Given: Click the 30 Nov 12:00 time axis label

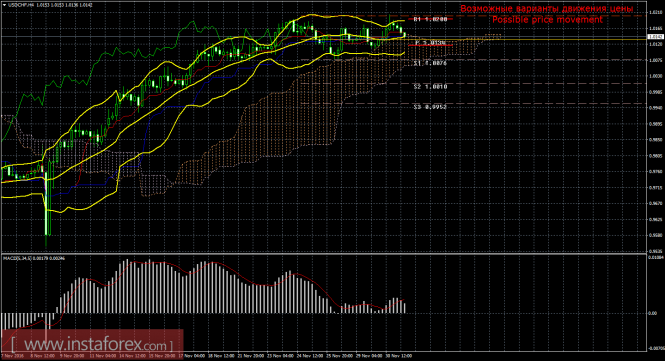Looking at the screenshot, I should pyautogui.click(x=400, y=355).
